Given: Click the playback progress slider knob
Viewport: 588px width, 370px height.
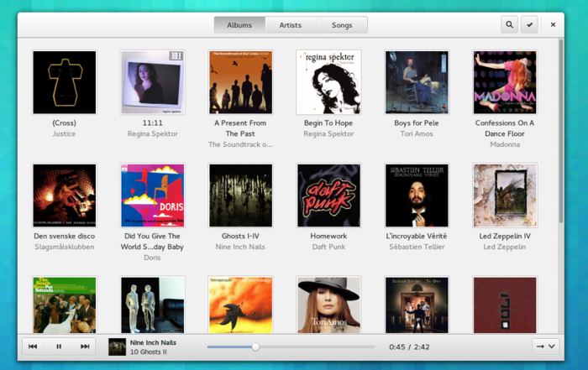Looking at the screenshot, I should 255,347.
